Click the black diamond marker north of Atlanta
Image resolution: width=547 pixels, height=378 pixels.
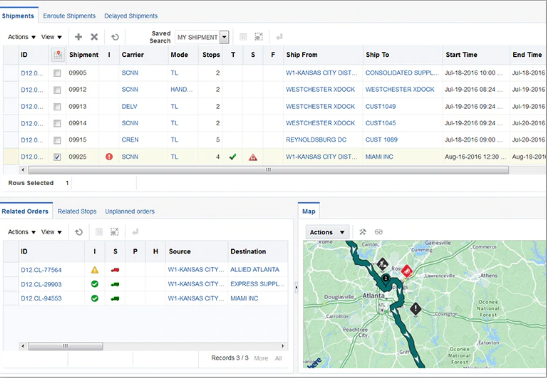click(383, 264)
